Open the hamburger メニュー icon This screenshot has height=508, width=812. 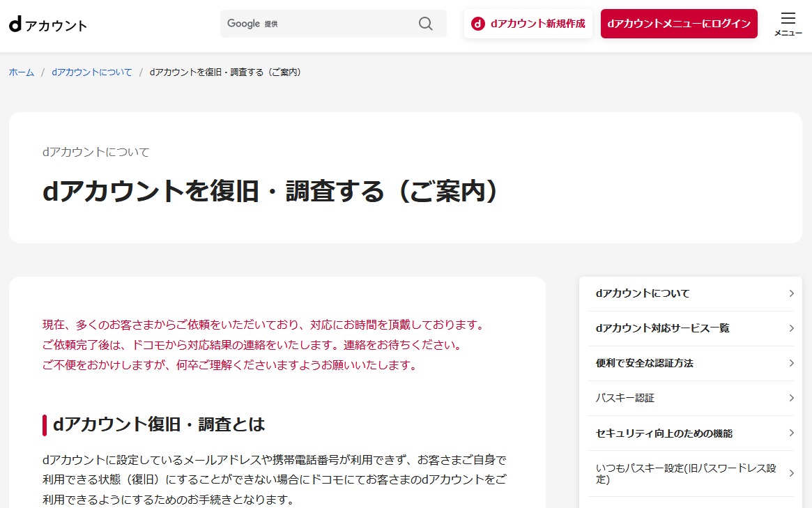788,24
